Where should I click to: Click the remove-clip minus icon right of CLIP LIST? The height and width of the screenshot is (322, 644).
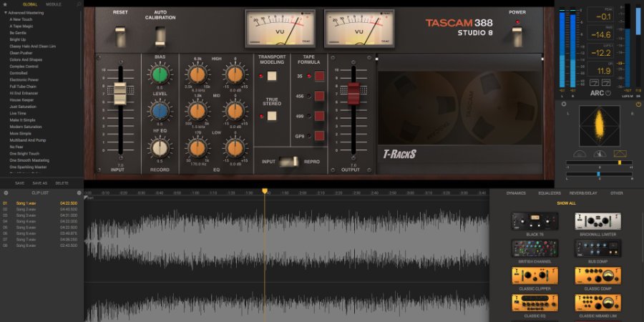pyautogui.click(x=79, y=192)
